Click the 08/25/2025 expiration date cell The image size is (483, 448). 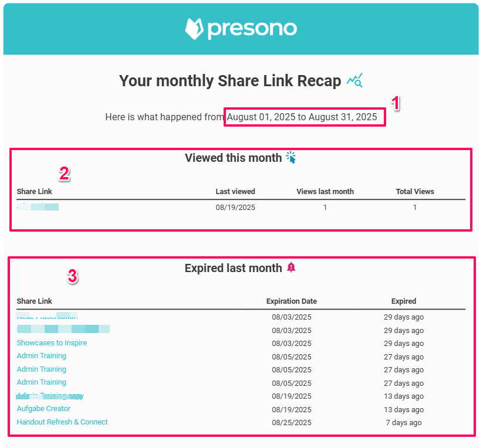[291, 423]
